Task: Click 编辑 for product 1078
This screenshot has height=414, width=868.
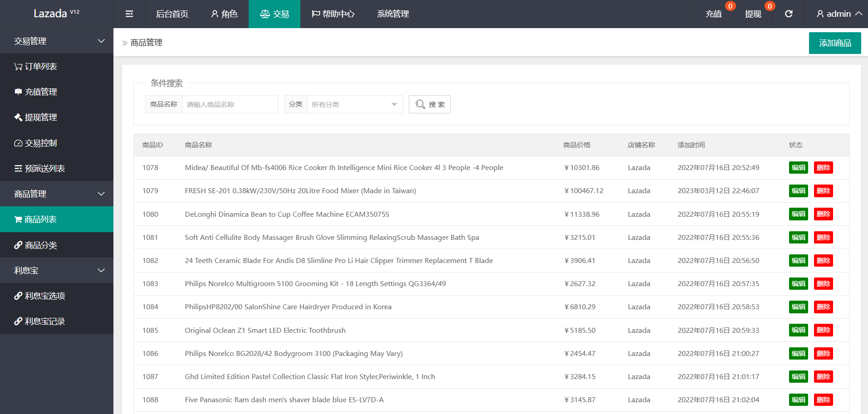Action: click(799, 168)
